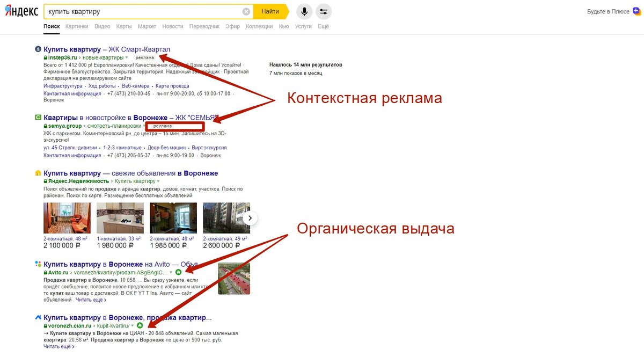644x357 pixels.
Task: Open the Карты tab
Action: pos(124,26)
